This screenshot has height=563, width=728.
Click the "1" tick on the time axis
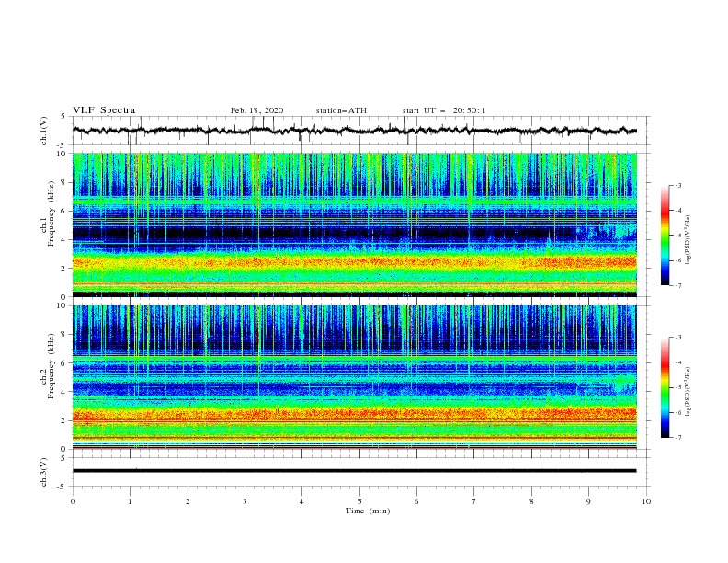130,501
